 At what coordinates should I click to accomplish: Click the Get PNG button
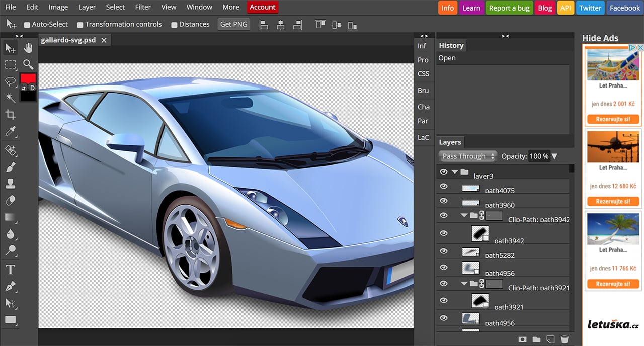click(233, 24)
